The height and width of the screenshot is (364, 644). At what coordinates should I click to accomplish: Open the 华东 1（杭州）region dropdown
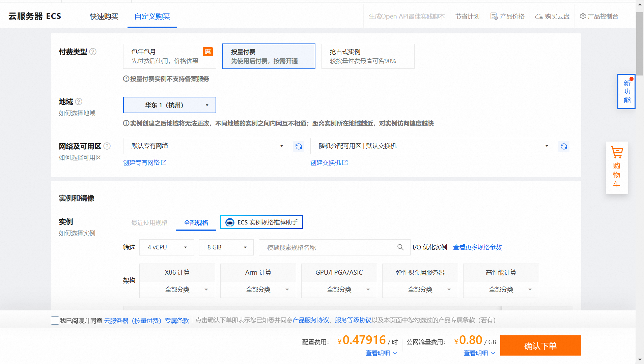click(x=169, y=105)
